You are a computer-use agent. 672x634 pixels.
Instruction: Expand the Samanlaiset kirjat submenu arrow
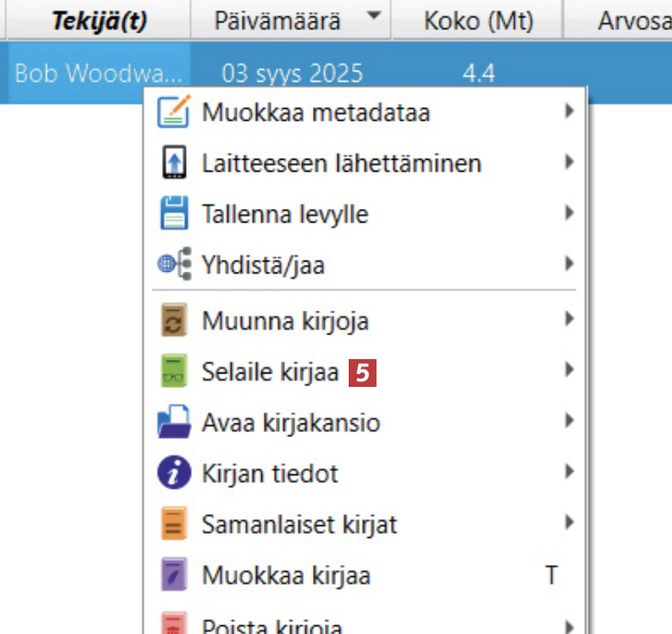[570, 522]
